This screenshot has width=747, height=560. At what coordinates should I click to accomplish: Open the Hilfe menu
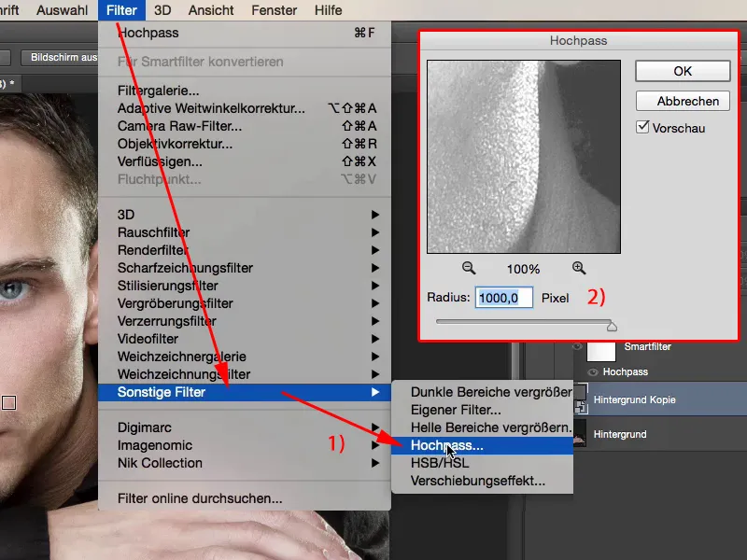coord(329,10)
